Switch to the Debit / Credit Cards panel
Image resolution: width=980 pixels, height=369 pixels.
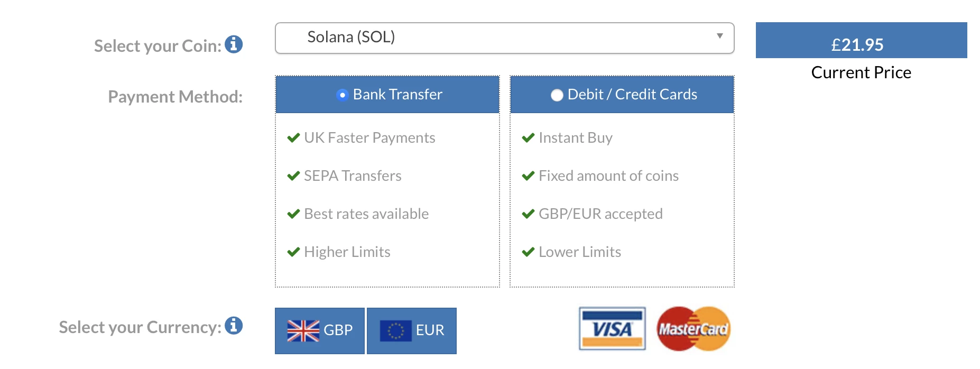622,95
